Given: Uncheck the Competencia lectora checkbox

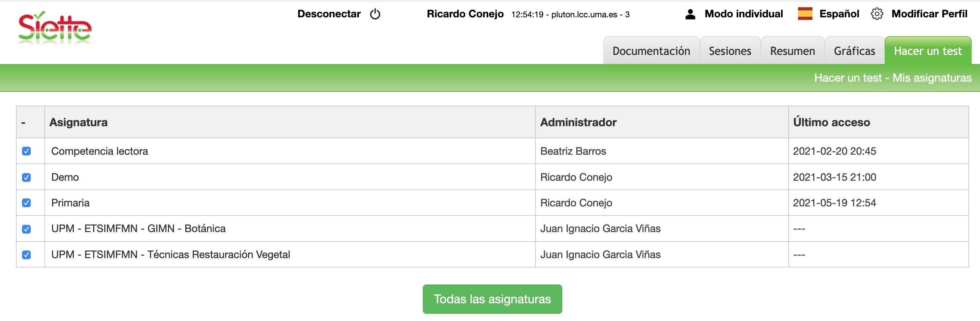Looking at the screenshot, I should coord(26,151).
